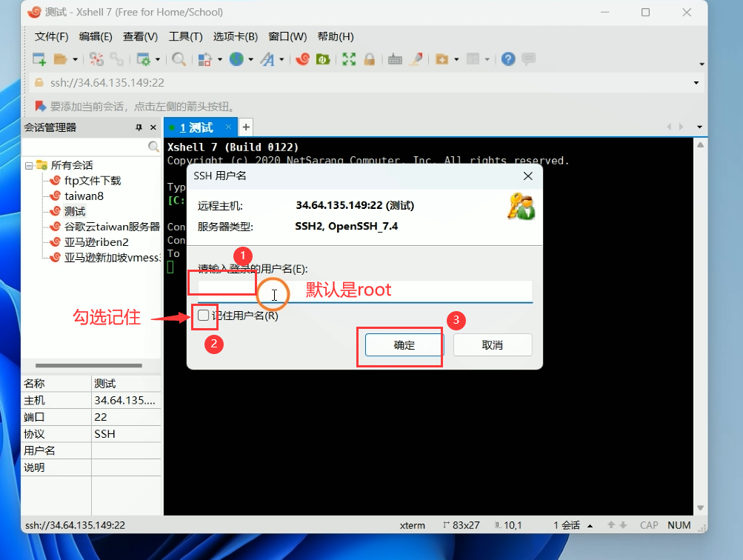
Task: Pin the 会话管理器 panel
Action: [x=139, y=127]
